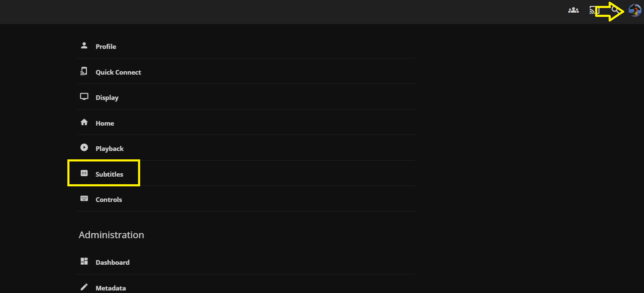This screenshot has height=293, width=644.
Task: Click the Subtitles CC icon
Action: click(x=84, y=173)
